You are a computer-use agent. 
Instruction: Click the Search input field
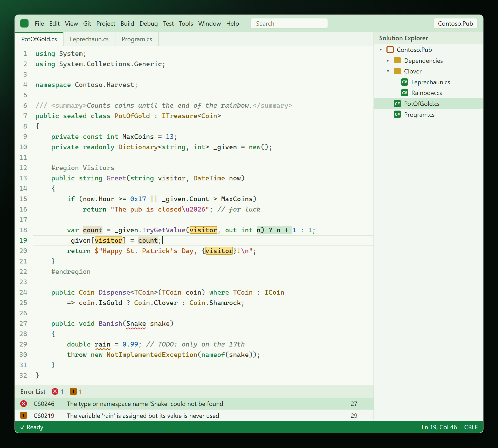coord(289,24)
